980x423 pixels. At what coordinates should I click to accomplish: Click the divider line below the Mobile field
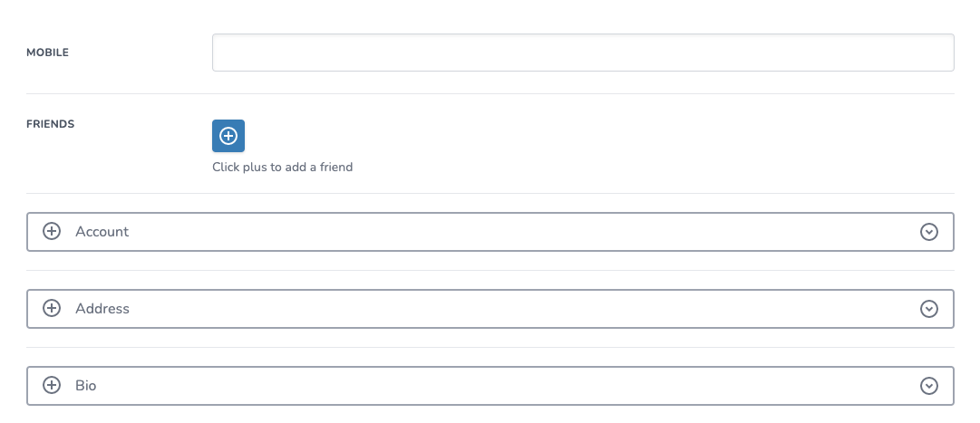tap(490, 93)
